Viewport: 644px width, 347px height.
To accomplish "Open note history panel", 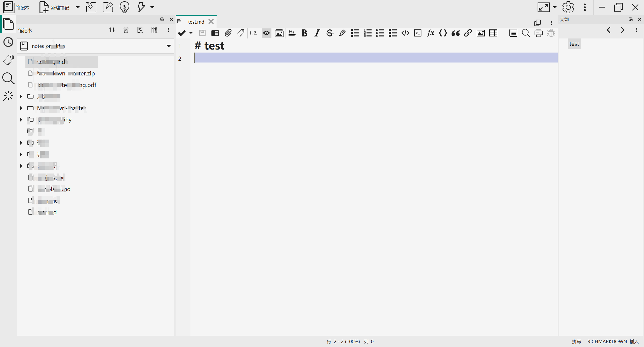I will [x=8, y=42].
